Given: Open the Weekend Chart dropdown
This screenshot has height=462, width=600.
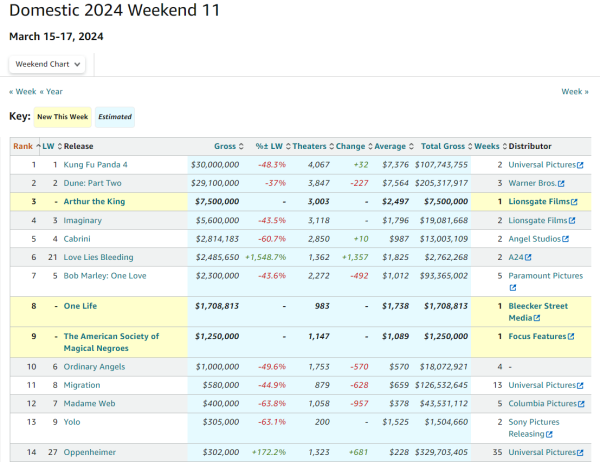Looking at the screenshot, I should click(x=47, y=64).
